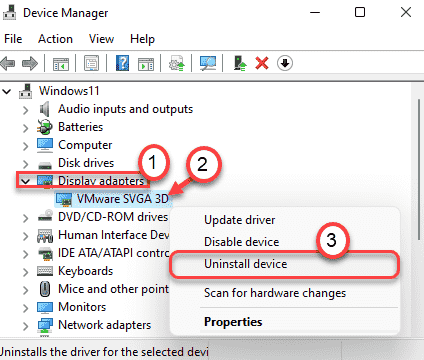Screen dimensions: 424x360
Task: Select the Batteries tree label
Action: [80, 127]
